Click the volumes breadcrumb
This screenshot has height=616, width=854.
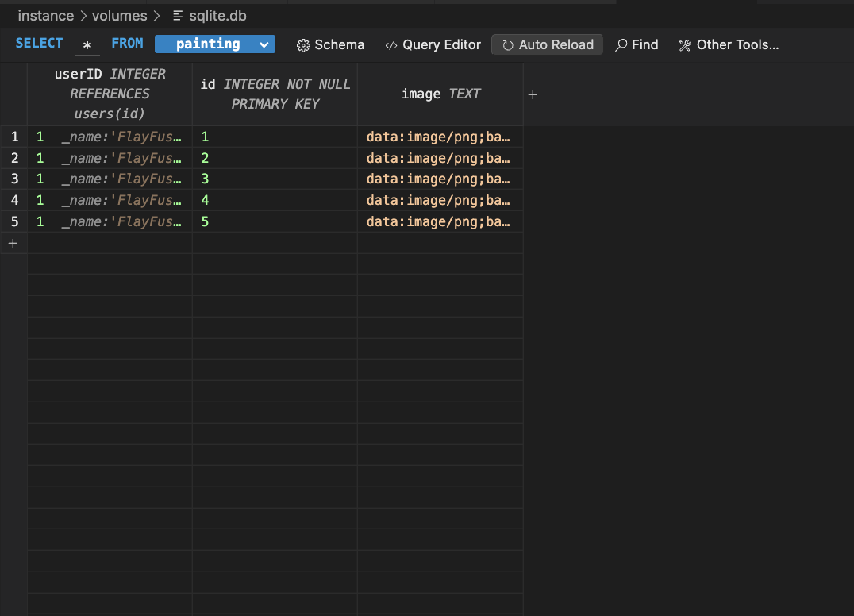coord(119,16)
